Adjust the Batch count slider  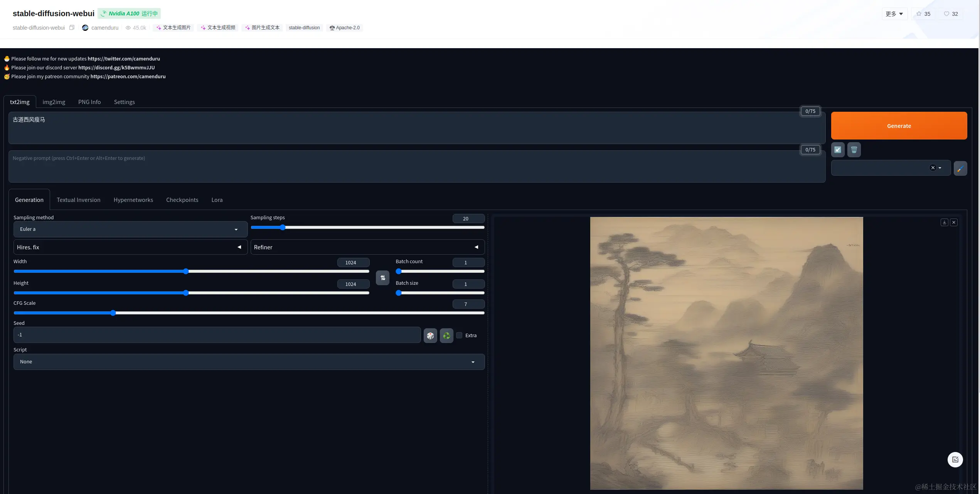[x=440, y=271]
